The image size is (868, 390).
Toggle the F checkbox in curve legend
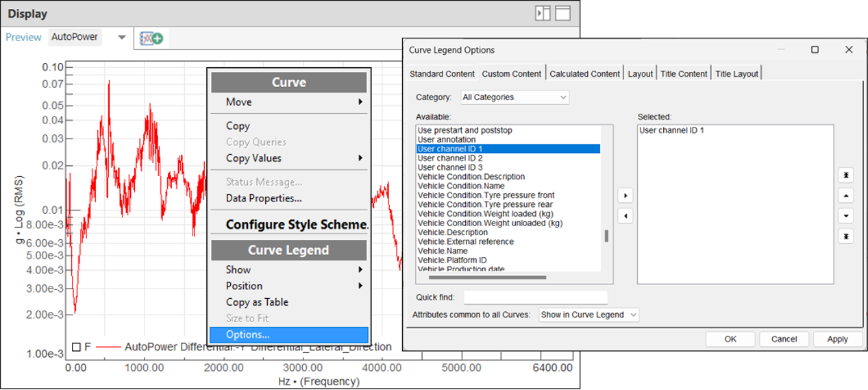point(77,347)
